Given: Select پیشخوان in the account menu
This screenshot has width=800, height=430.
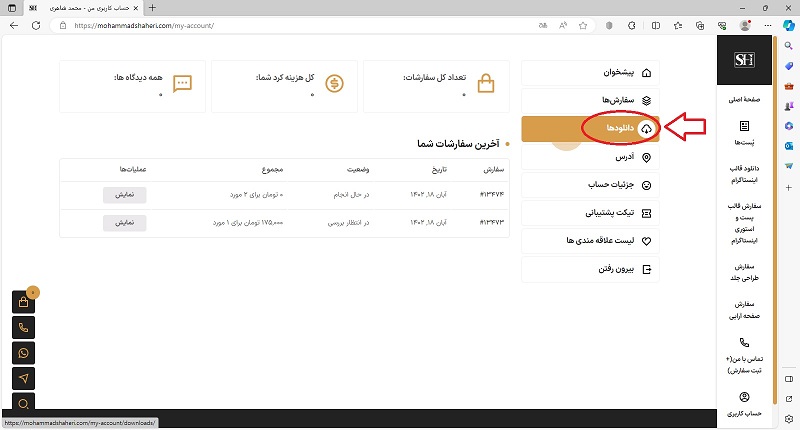Looking at the screenshot, I should pos(591,73).
